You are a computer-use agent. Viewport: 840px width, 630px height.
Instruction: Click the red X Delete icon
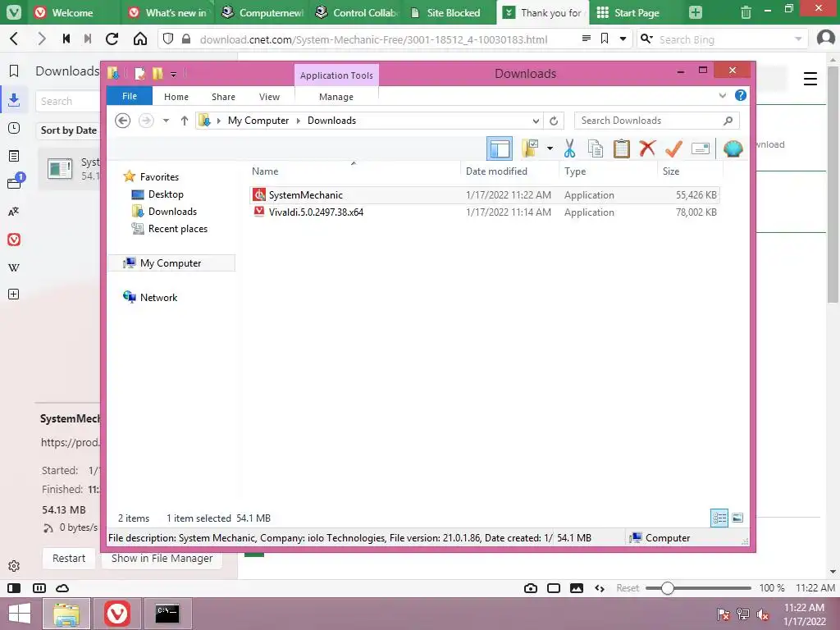pyautogui.click(x=647, y=148)
